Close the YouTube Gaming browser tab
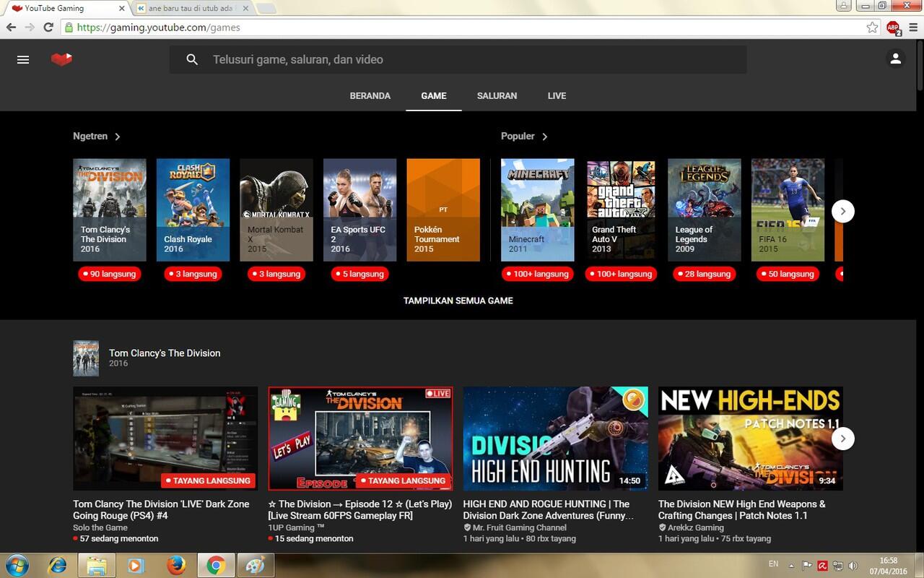 121,9
